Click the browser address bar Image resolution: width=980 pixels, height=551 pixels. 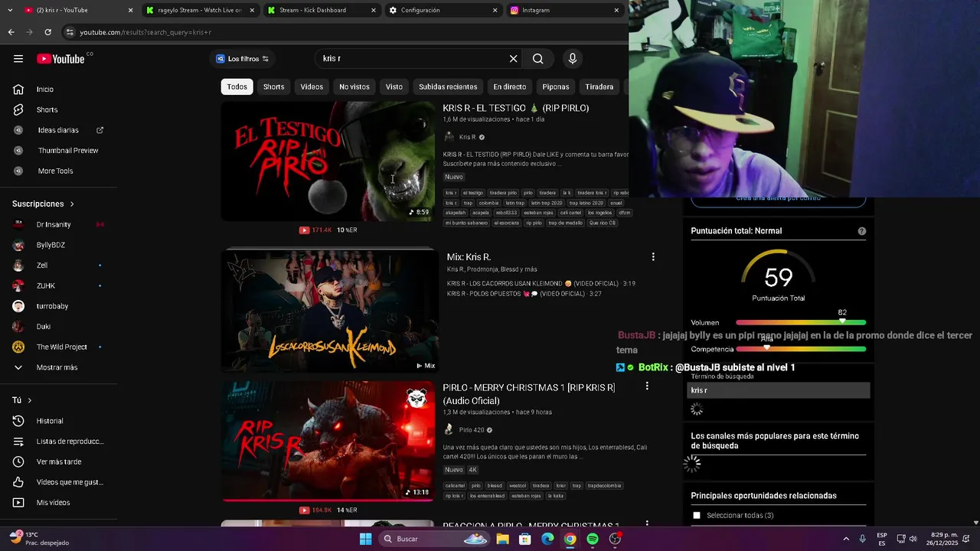[345, 32]
